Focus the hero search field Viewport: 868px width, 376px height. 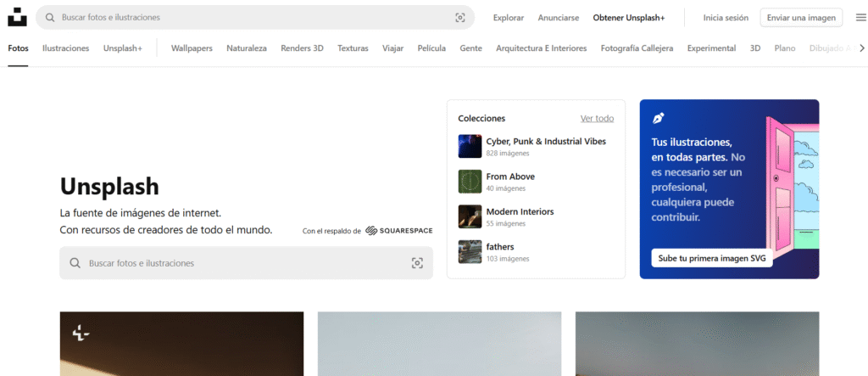click(247, 263)
